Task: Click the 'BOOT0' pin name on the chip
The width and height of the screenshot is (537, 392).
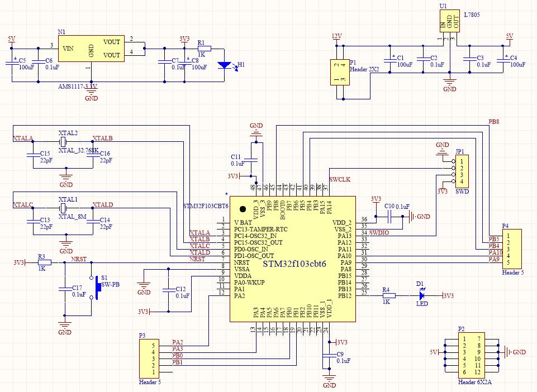Action: 283,210
